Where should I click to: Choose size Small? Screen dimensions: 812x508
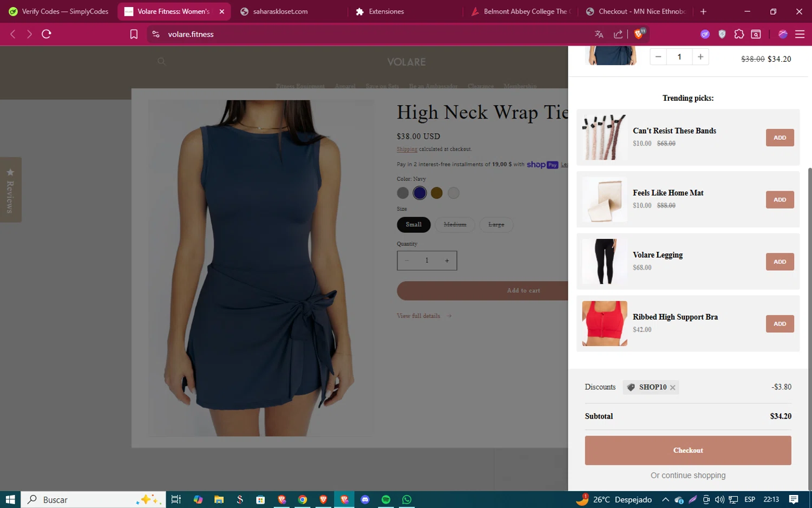(x=414, y=225)
